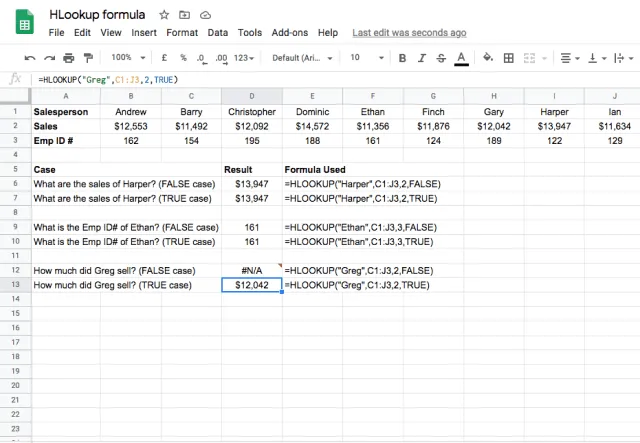
Task: Print the spreadsheet
Action: pyautogui.click(x=69, y=58)
